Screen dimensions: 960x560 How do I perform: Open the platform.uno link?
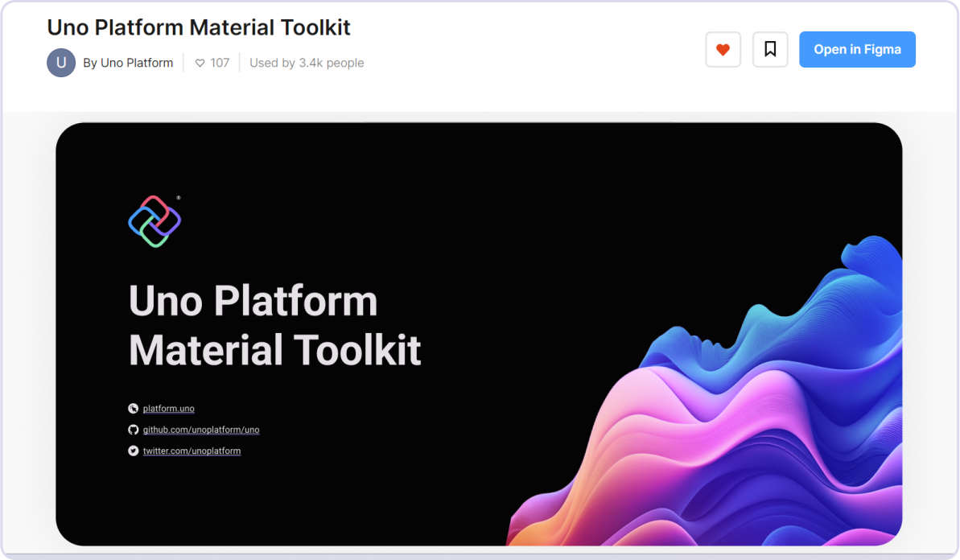coord(168,408)
